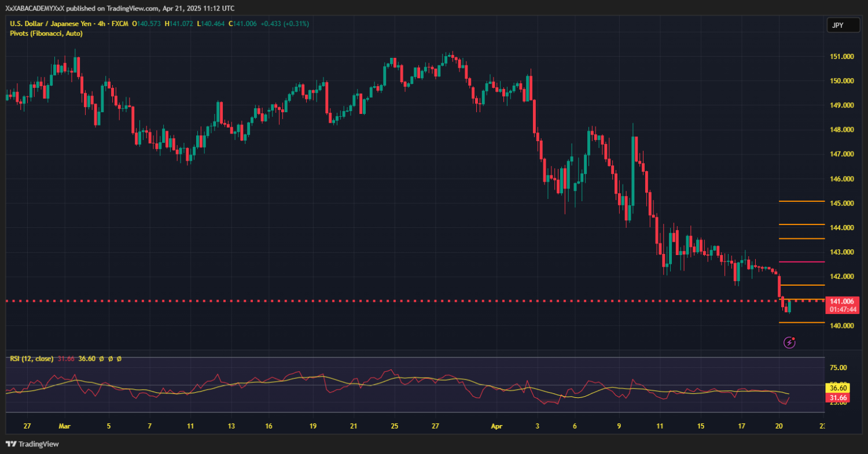
Task: Click the Apr label on time axis
Action: 496,427
